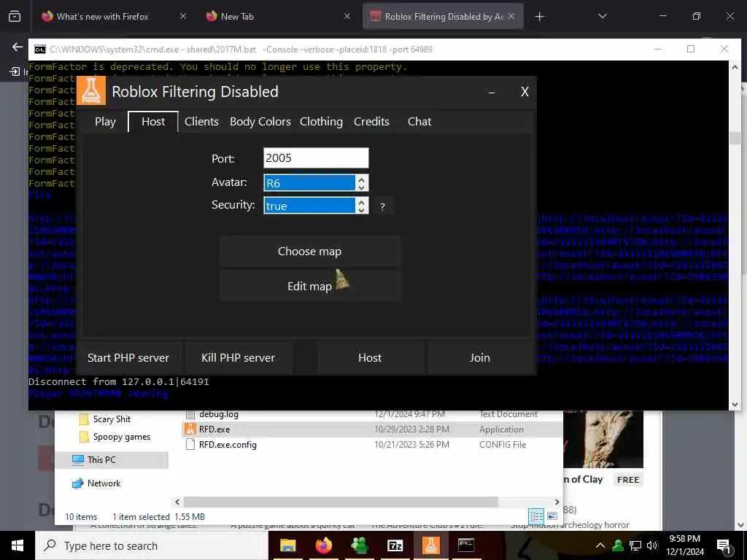The height and width of the screenshot is (560, 747).
Task: Open Scary Shit folder in Explorer sidebar
Action: (x=112, y=419)
